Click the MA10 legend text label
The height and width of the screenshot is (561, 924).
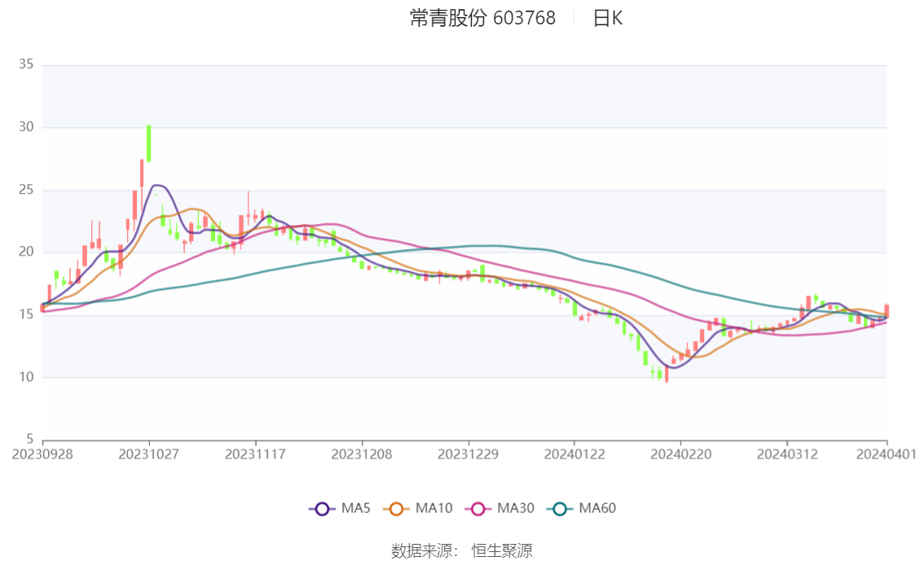(433, 508)
